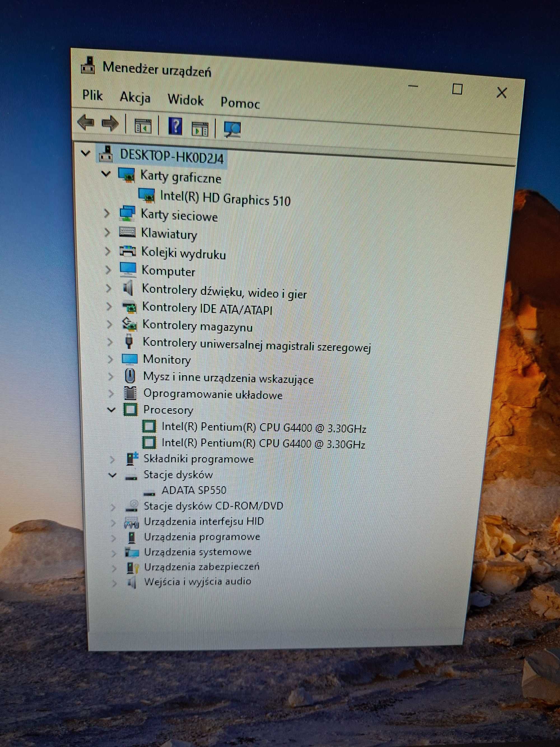The height and width of the screenshot is (747, 560).
Task: Expand the Karty sieciowe category
Action: click(x=107, y=213)
